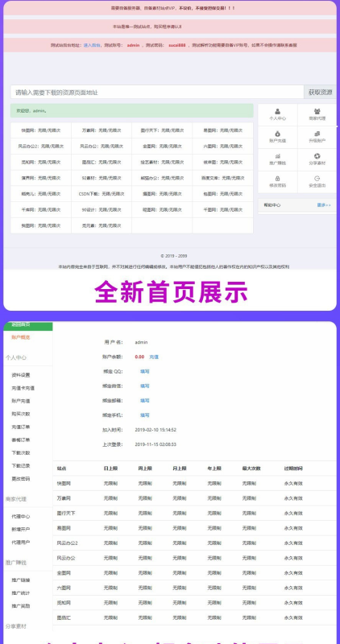
Task: Open the 分享素材 icon tile
Action: tap(317, 159)
